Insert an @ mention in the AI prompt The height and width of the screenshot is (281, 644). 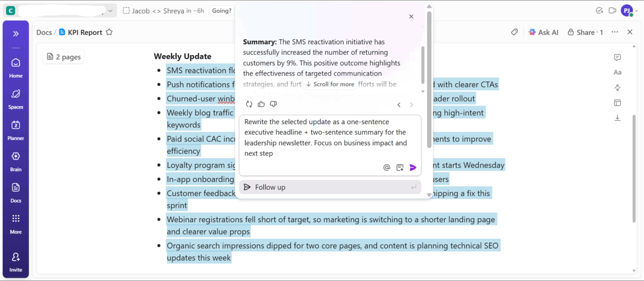(387, 167)
